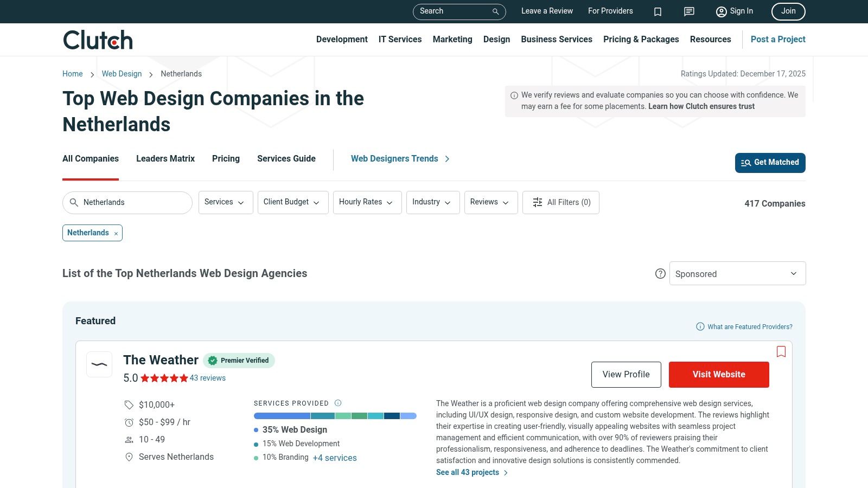Screen dimensions: 868x488
Task: Click the Netherlands location input field
Action: 133,202
